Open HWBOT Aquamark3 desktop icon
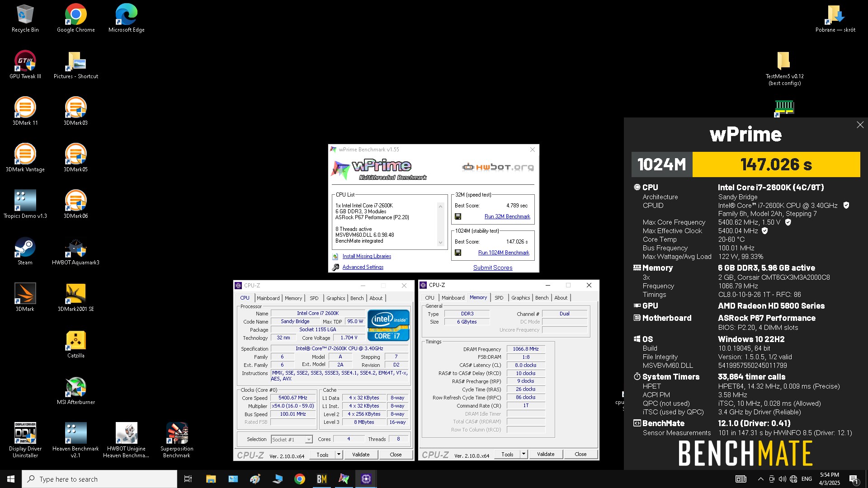Viewport: 868px width, 488px height. 75,251
